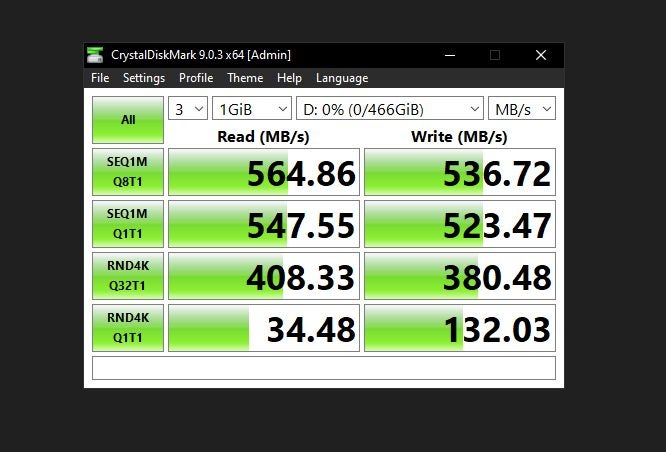
Task: Open the Profile menu
Action: 196,78
